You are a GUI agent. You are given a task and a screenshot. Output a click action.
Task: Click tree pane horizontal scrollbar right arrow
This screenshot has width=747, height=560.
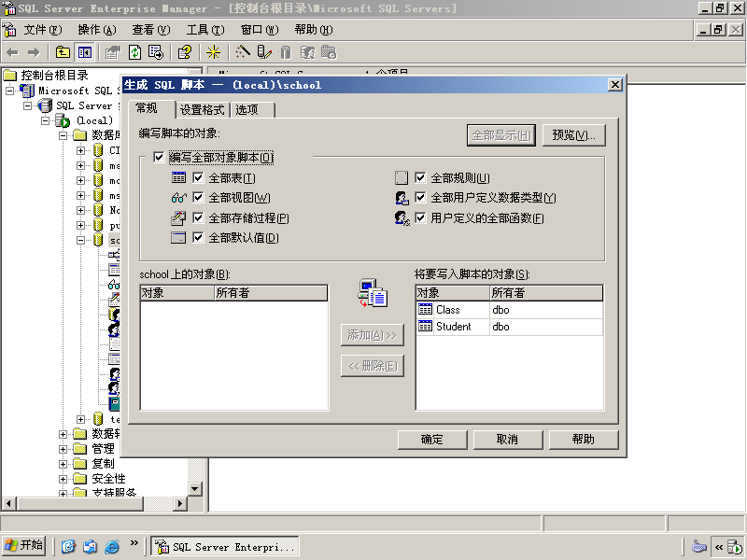click(179, 503)
